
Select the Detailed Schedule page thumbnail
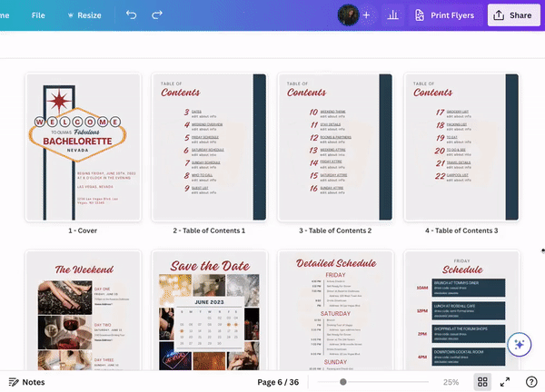(x=337, y=310)
